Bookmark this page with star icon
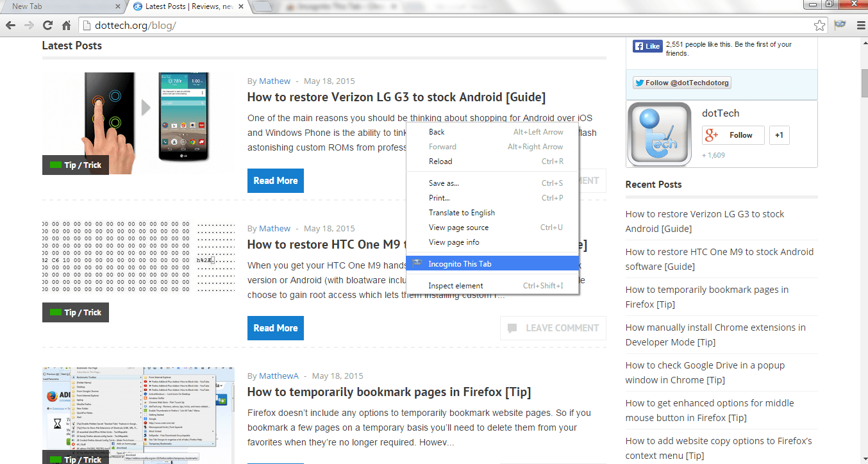 (819, 26)
